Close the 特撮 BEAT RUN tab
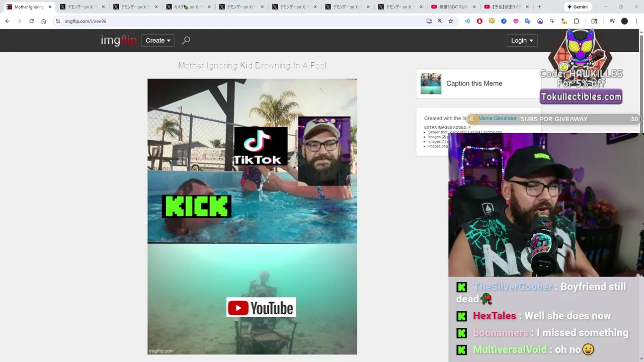 coord(474,7)
